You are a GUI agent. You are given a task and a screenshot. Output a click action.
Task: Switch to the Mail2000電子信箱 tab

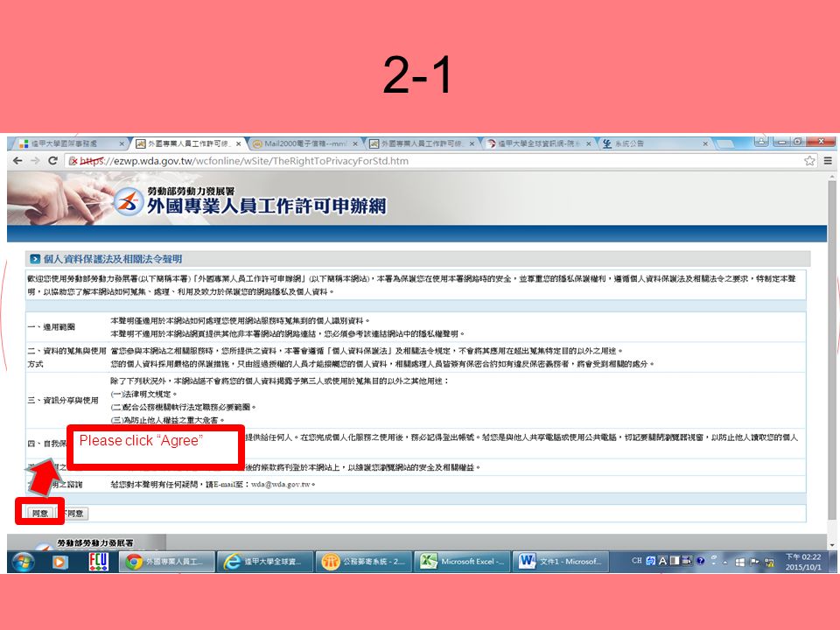point(306,143)
